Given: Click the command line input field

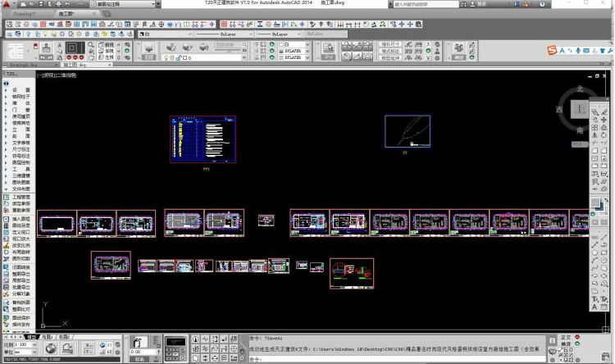Looking at the screenshot, I should click(397, 359).
